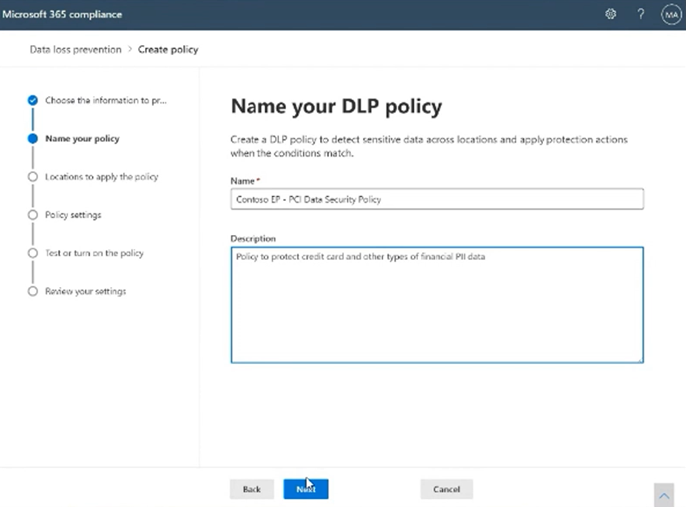This screenshot has width=686, height=507.
Task: Open the Review your settings step label
Action: (x=85, y=291)
